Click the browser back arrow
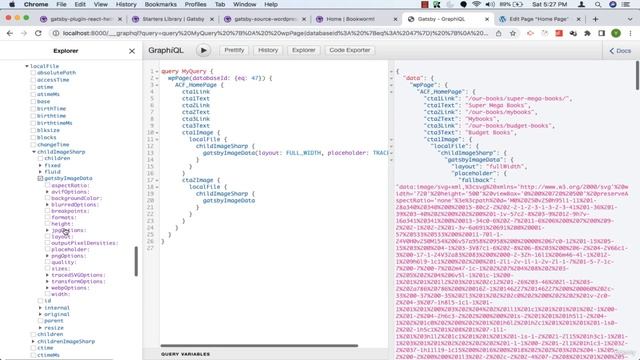The width and height of the screenshot is (640, 360). (x=10, y=33)
